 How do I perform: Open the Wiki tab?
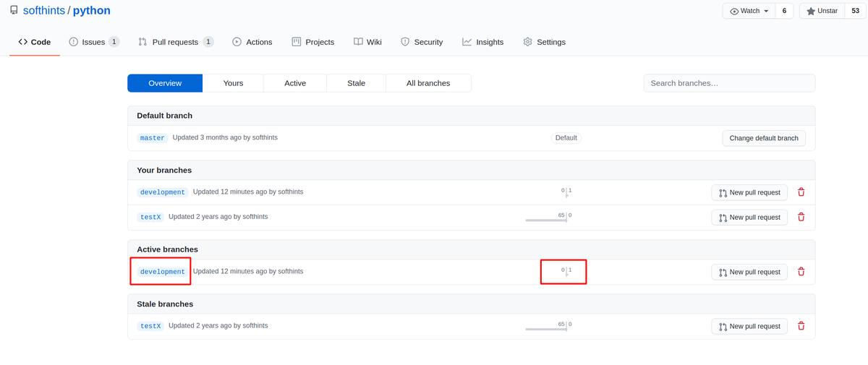pos(367,42)
